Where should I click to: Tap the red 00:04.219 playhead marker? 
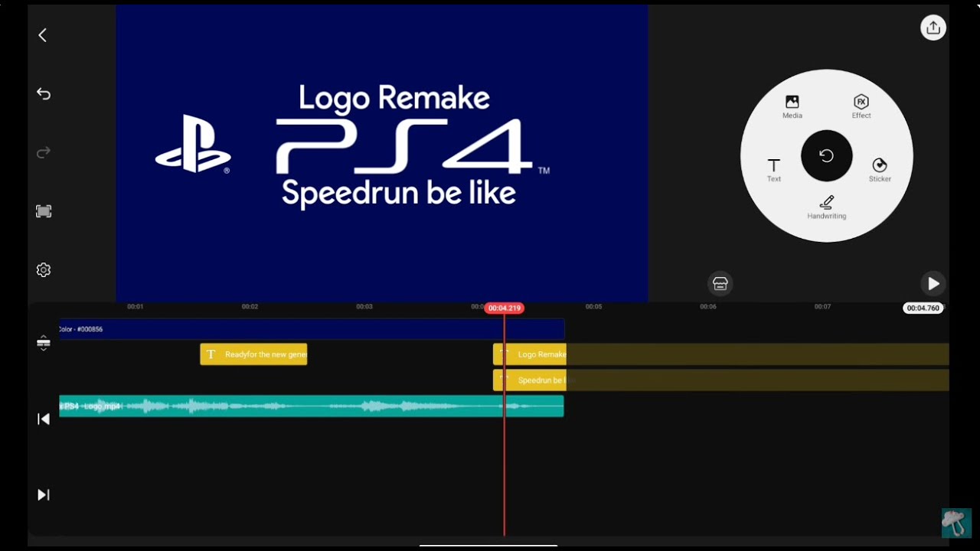tap(504, 308)
